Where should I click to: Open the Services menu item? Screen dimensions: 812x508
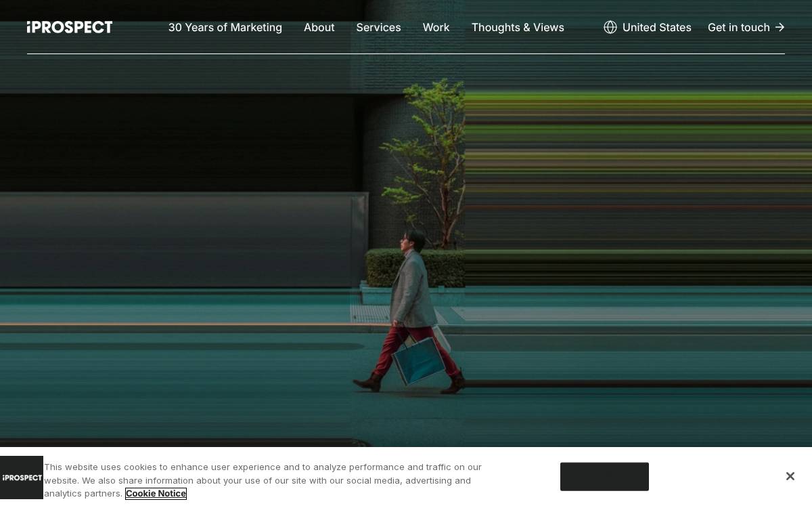click(x=379, y=27)
